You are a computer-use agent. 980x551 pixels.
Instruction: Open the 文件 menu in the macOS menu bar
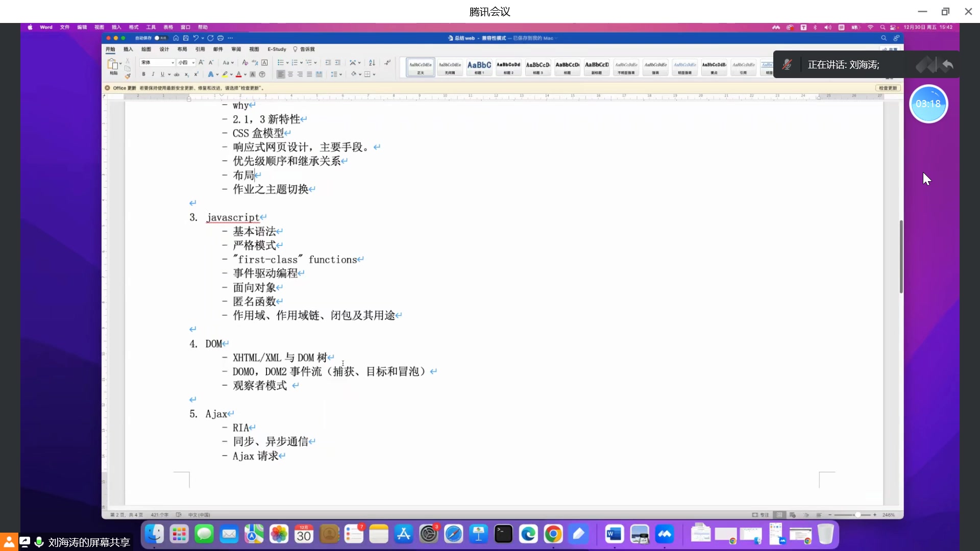pyautogui.click(x=64, y=27)
